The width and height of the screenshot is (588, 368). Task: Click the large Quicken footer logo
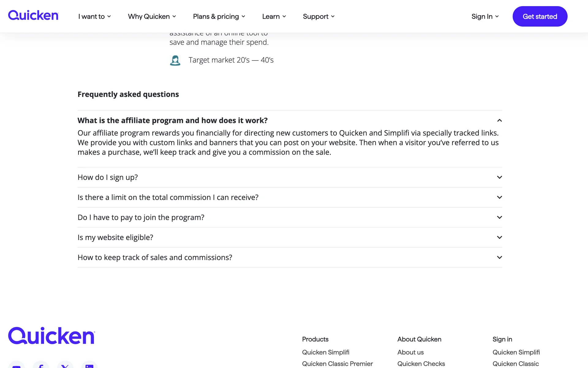[51, 336]
